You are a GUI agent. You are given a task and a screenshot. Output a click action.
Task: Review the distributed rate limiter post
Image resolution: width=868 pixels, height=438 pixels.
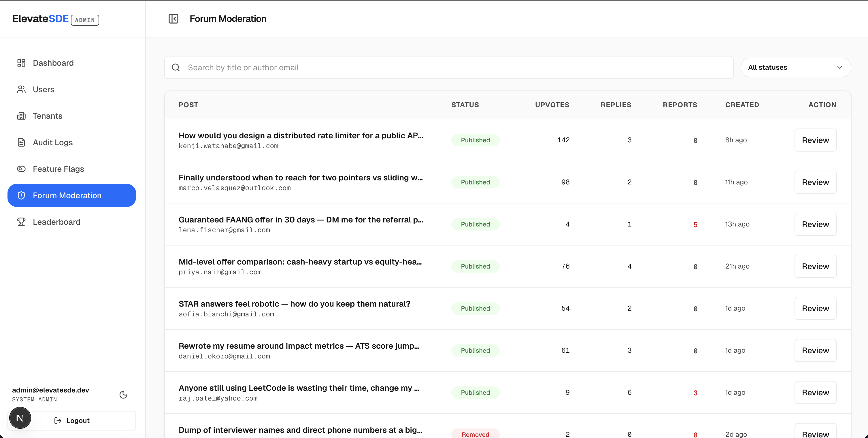coord(816,140)
